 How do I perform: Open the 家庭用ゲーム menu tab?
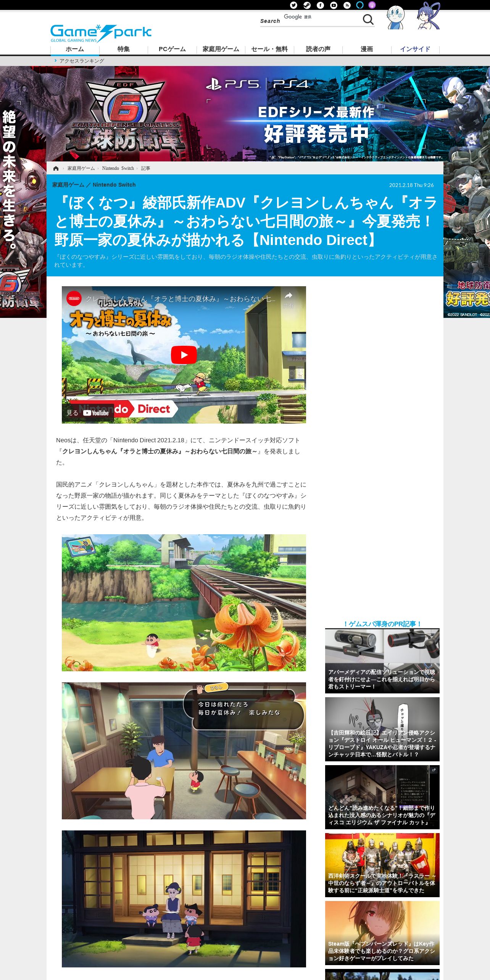pyautogui.click(x=221, y=49)
